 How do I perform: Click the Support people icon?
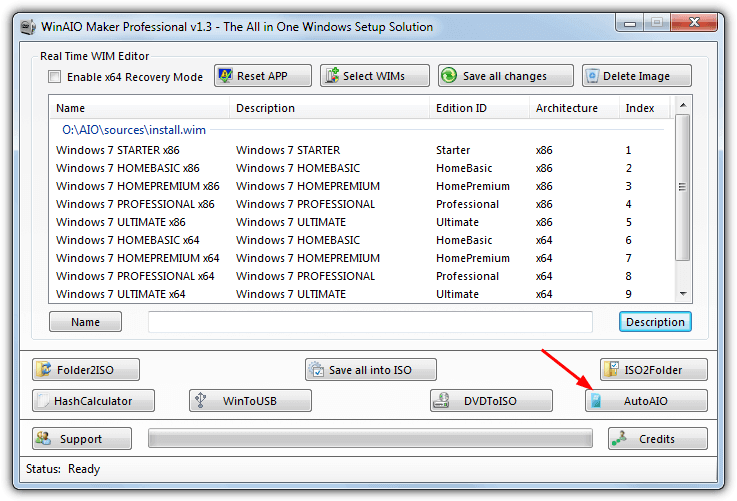point(44,438)
